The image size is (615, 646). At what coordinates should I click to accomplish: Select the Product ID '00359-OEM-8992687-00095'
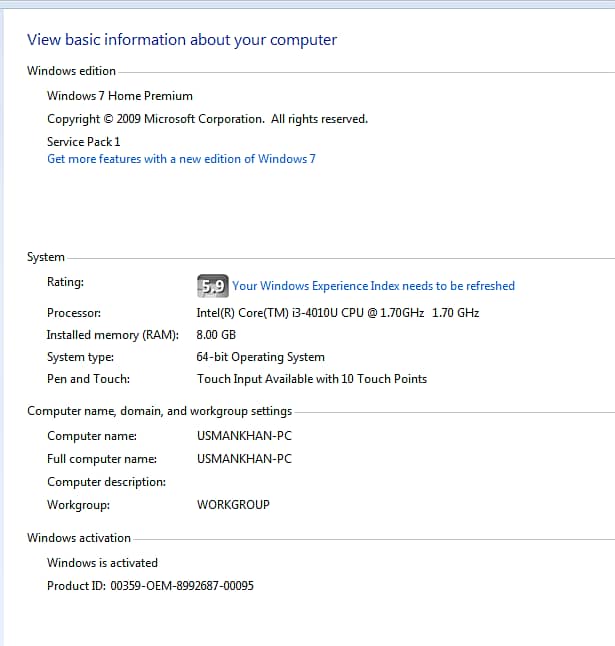pyautogui.click(x=182, y=586)
